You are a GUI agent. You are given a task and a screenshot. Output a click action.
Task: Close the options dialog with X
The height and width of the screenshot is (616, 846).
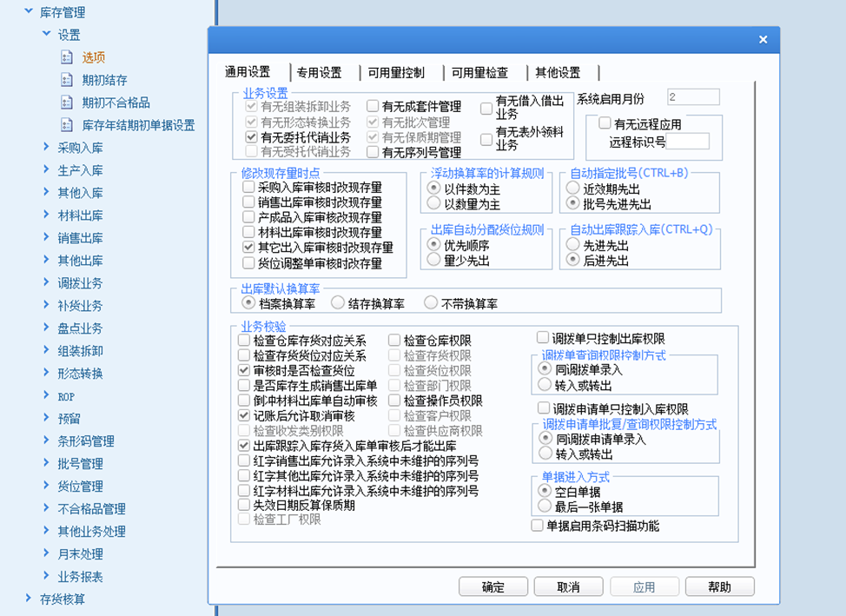pos(763,39)
